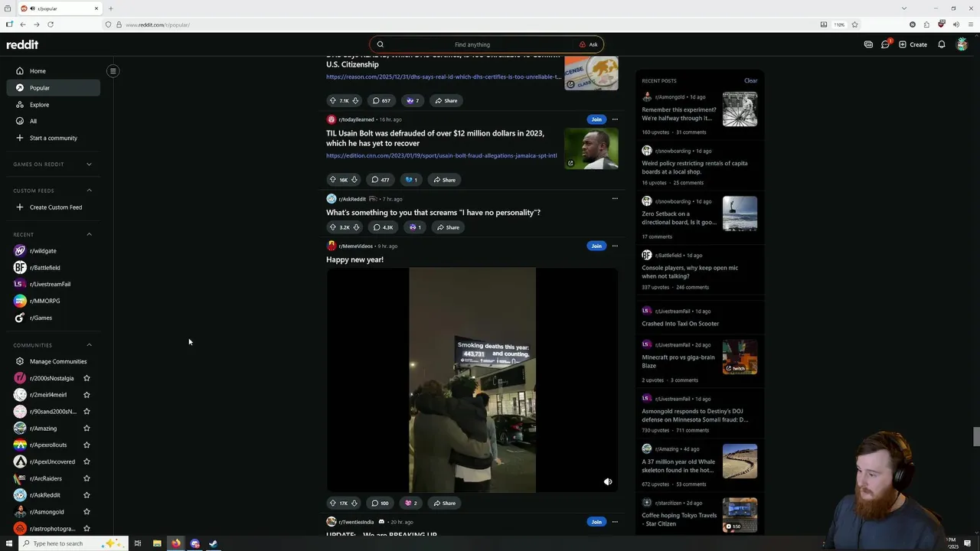Favorite r/2000sNostalgia with its star
The image size is (980, 551).
click(x=87, y=378)
